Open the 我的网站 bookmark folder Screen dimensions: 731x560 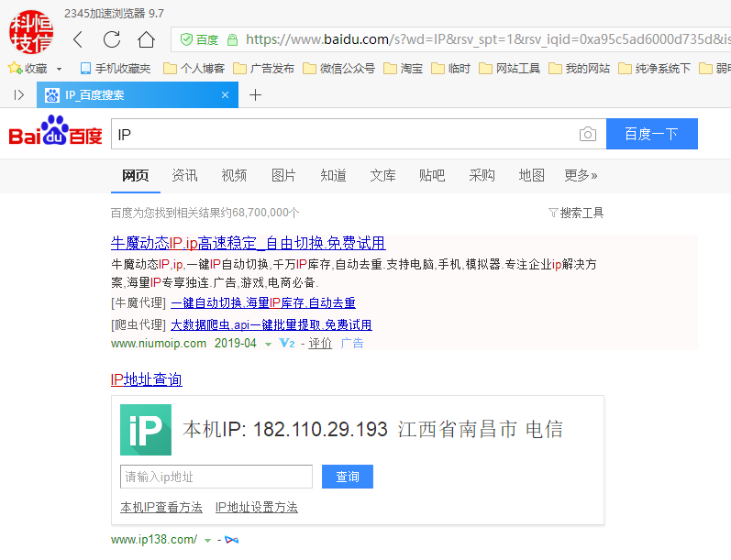580,69
